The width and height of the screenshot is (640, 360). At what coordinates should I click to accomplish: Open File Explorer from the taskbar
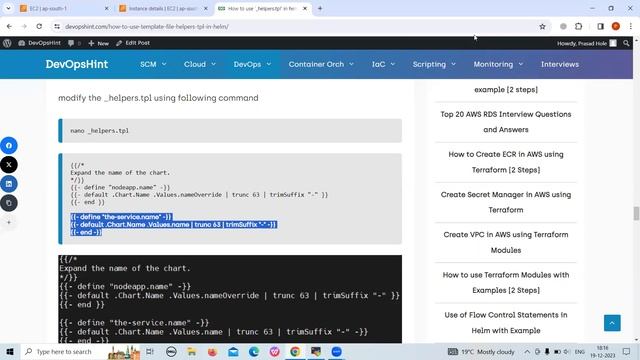click(x=191, y=352)
